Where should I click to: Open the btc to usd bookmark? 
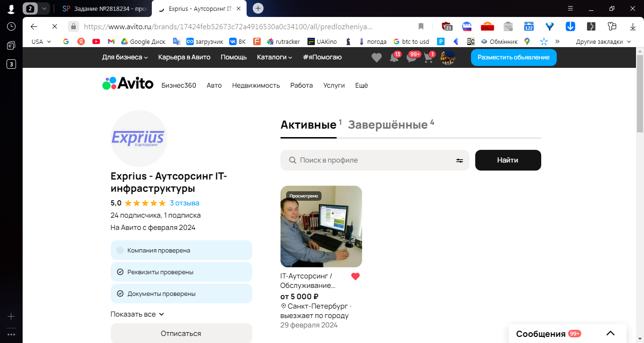click(411, 41)
